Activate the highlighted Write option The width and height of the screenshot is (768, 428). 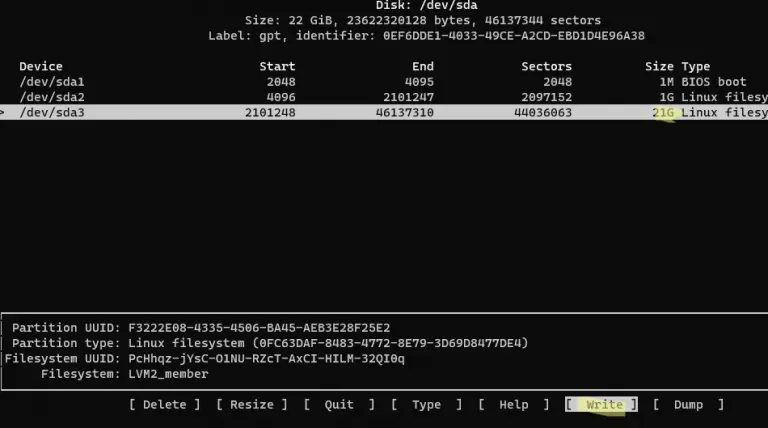601,404
